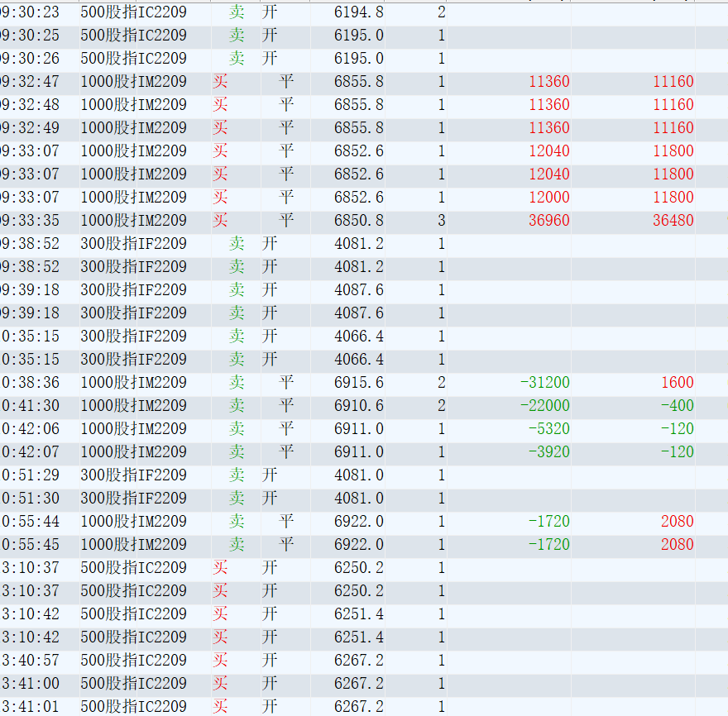Viewport: 728px width, 716px height.
Task: Click the 卖 cell in the 0:55:45 row
Action: [237, 545]
